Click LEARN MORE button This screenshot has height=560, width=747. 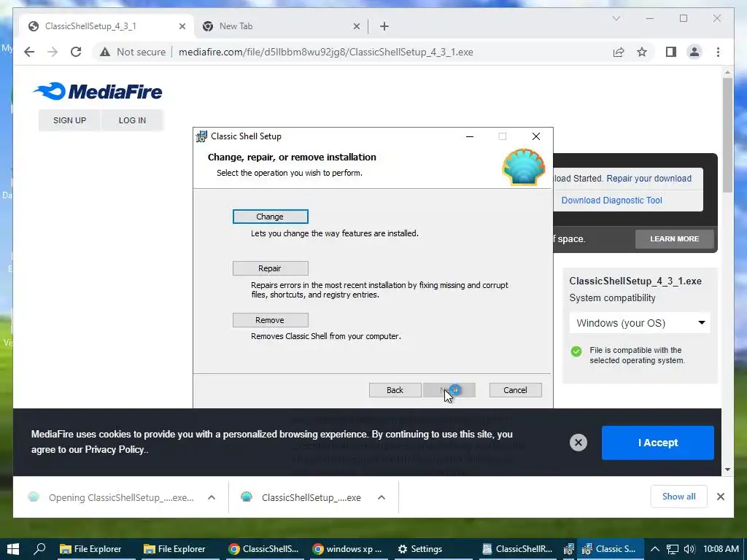click(x=675, y=239)
